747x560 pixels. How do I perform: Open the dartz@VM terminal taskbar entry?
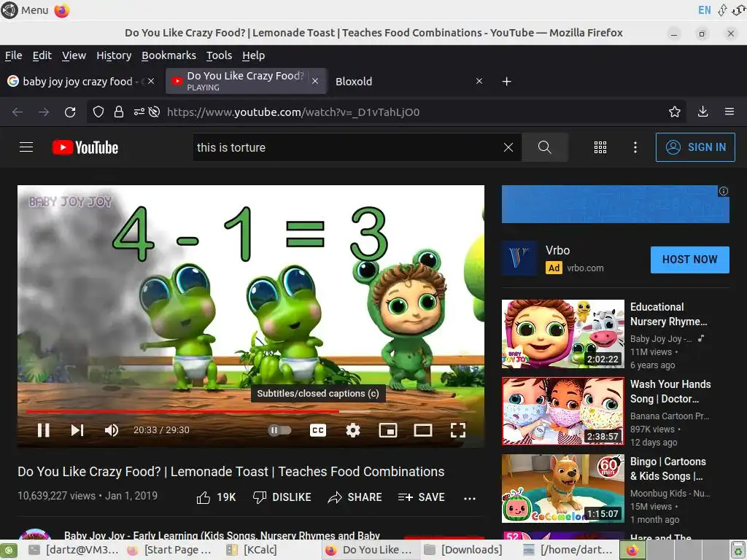click(74, 550)
